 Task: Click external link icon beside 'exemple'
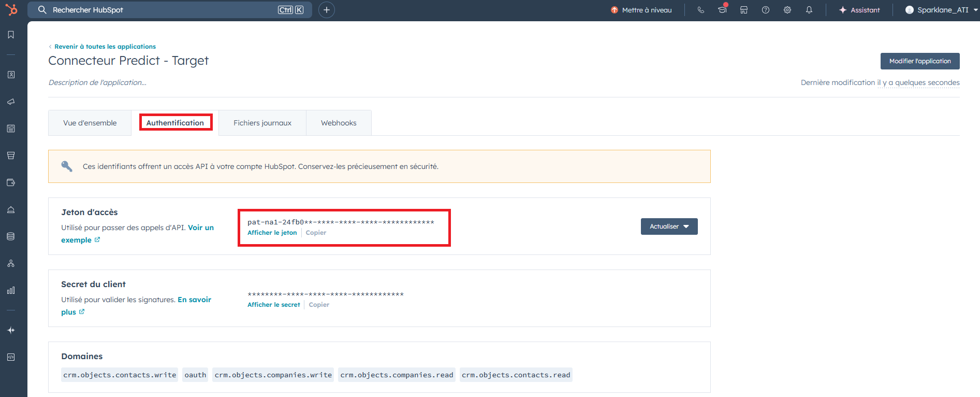tap(97, 239)
